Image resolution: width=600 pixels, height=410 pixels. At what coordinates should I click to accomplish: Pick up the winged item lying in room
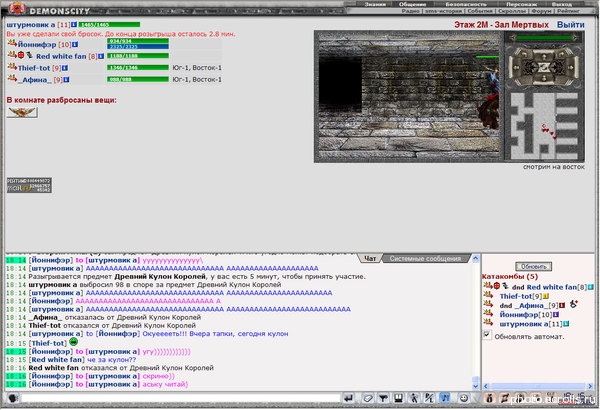point(22,112)
